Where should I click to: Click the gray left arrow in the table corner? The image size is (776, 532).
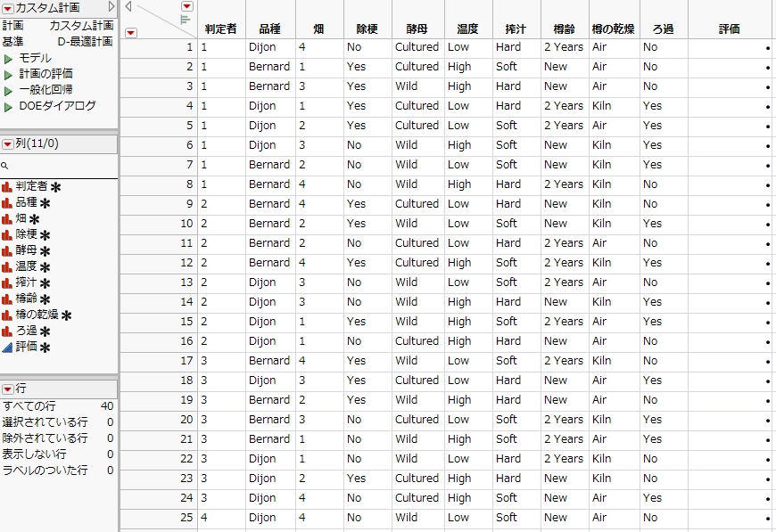[128, 6]
